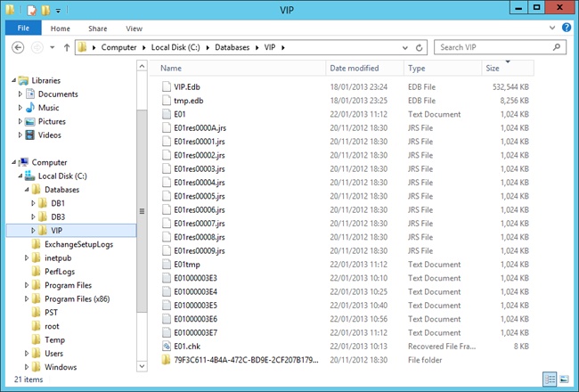Select the E01tmp text document icon
The image size is (579, 392).
pyautogui.click(x=167, y=265)
